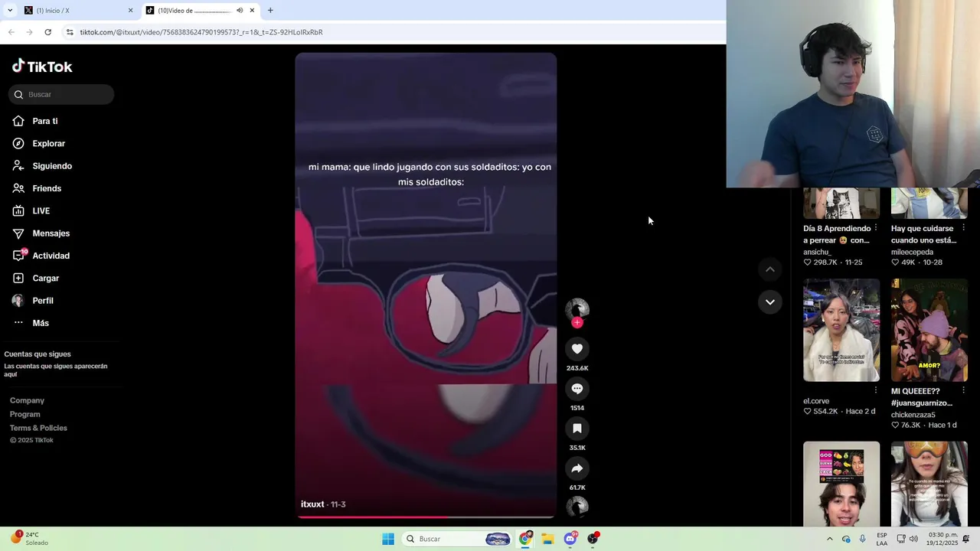Open the ESP LAA language switcher

coord(882,539)
